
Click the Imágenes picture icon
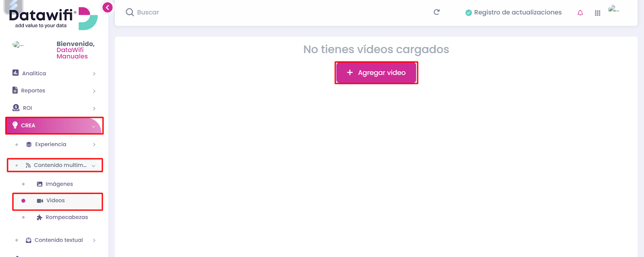tap(39, 184)
